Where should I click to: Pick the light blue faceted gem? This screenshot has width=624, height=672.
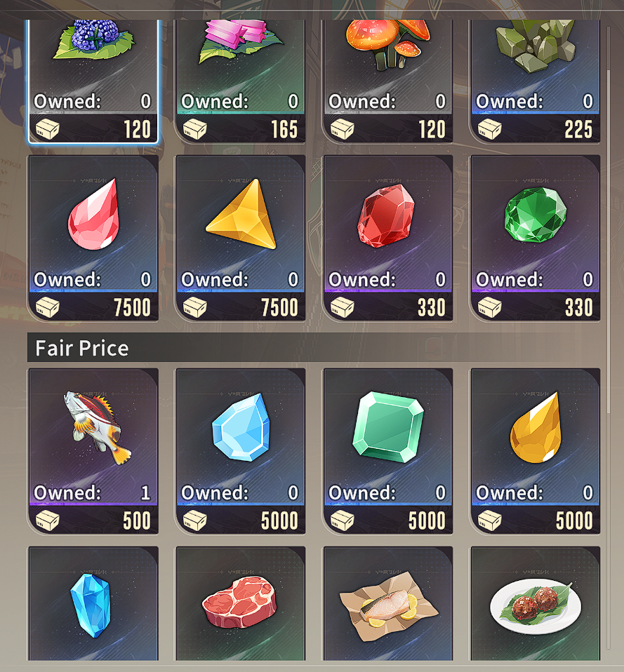pos(241,451)
